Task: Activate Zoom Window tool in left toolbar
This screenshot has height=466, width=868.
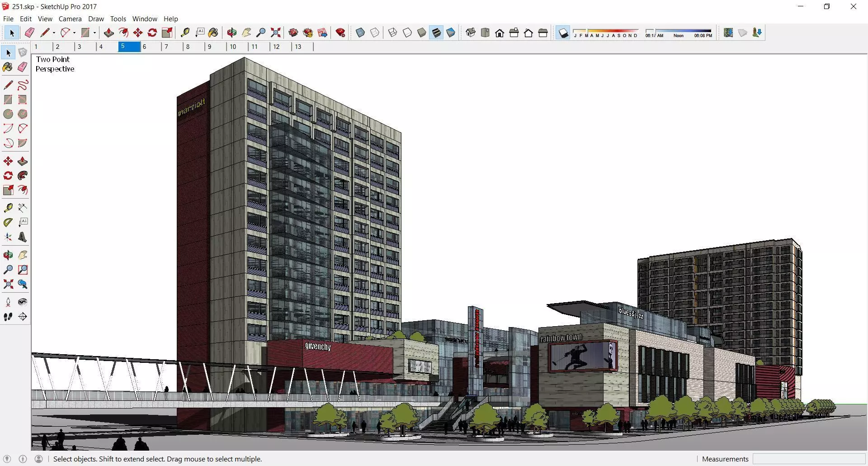Action: coord(23,270)
